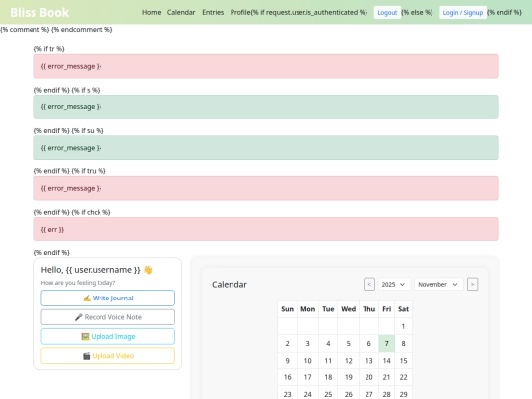Click the Record Voice Note microphone button
532x399 pixels.
coord(108,317)
